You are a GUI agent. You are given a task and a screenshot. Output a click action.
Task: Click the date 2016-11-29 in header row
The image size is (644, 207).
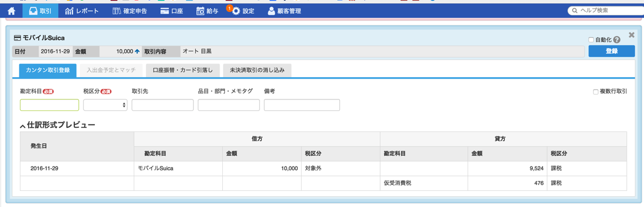coord(55,51)
